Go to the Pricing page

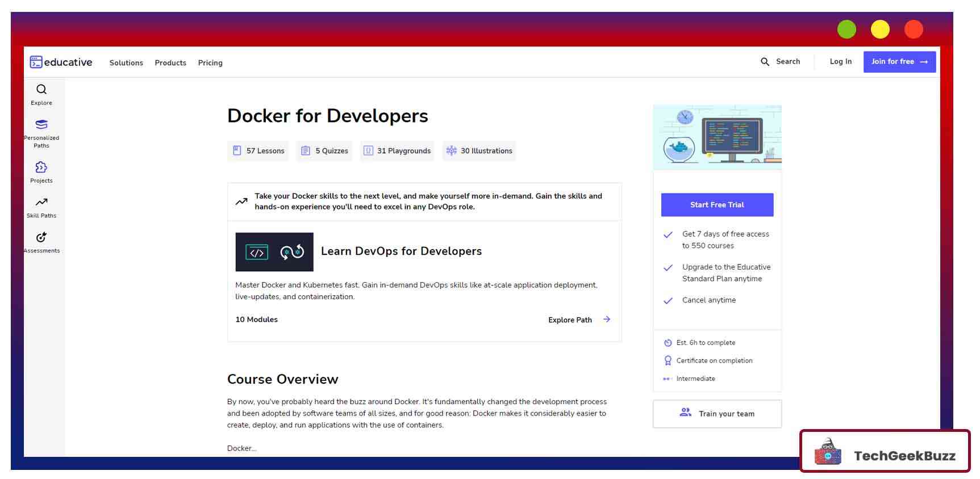click(x=210, y=63)
